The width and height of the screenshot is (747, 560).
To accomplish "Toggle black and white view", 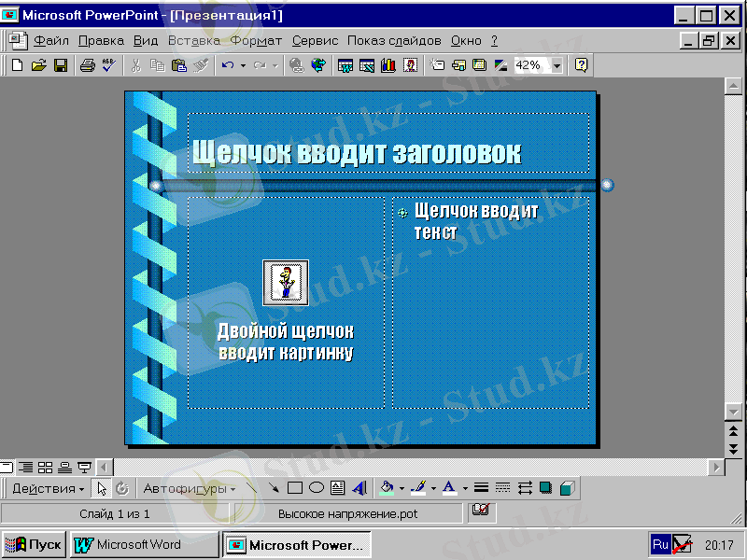I will click(x=500, y=65).
